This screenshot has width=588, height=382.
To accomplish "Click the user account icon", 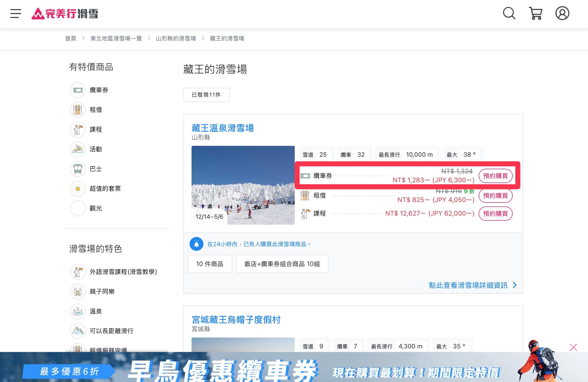I will (562, 14).
